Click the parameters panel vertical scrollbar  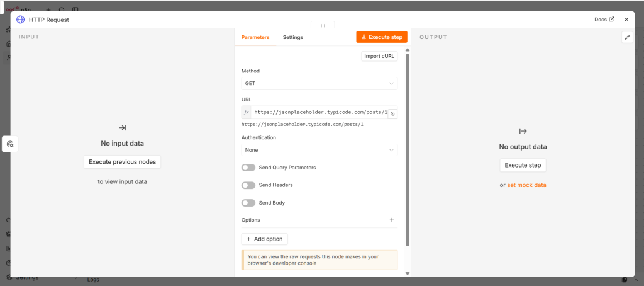point(408,150)
